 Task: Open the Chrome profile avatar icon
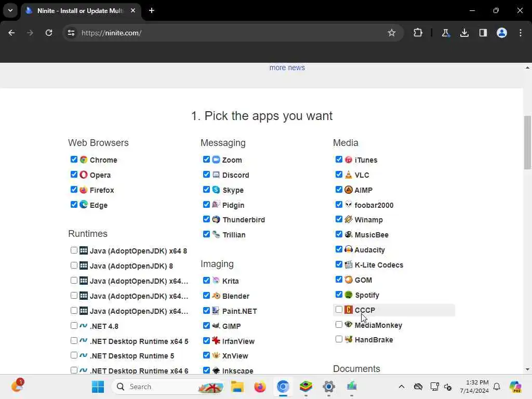point(502,33)
